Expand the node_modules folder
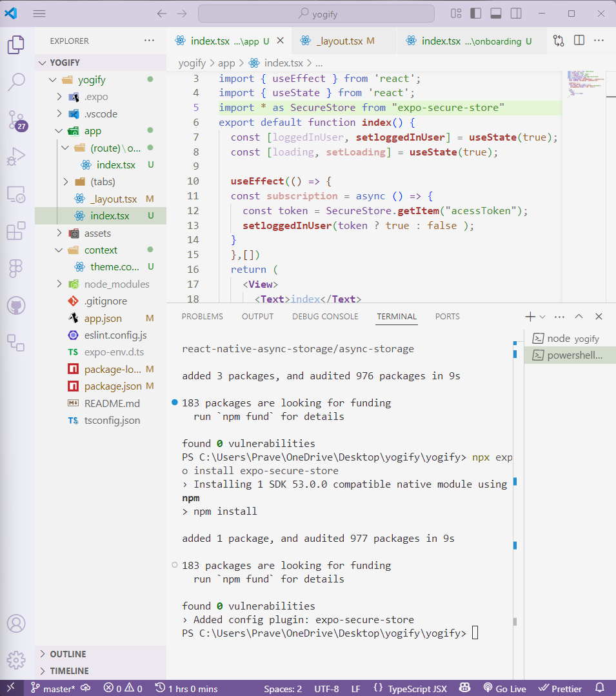Image resolution: width=616 pixels, height=696 pixels. click(100, 284)
